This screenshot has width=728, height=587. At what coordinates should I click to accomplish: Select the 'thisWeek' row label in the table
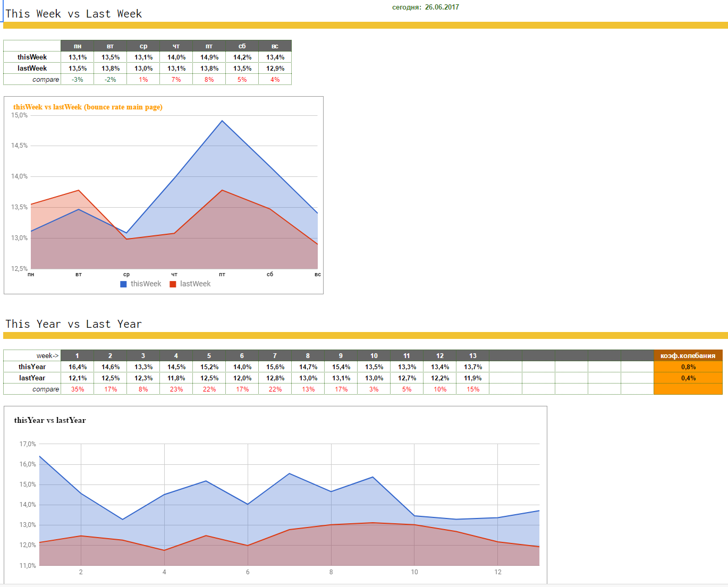click(x=32, y=57)
